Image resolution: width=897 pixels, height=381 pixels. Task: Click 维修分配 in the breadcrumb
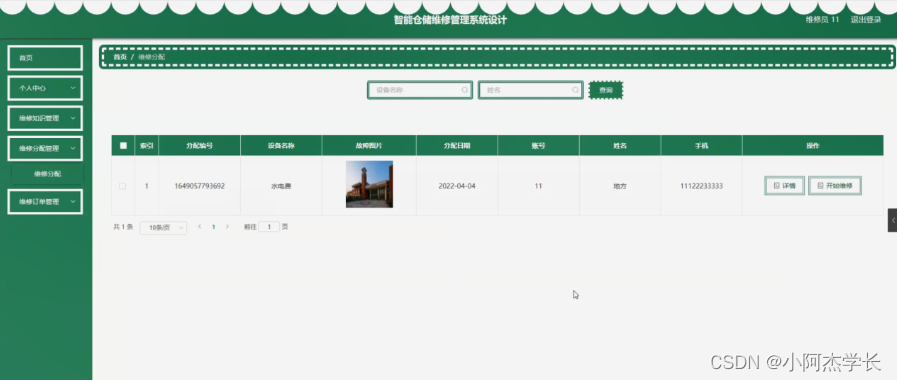click(x=152, y=57)
